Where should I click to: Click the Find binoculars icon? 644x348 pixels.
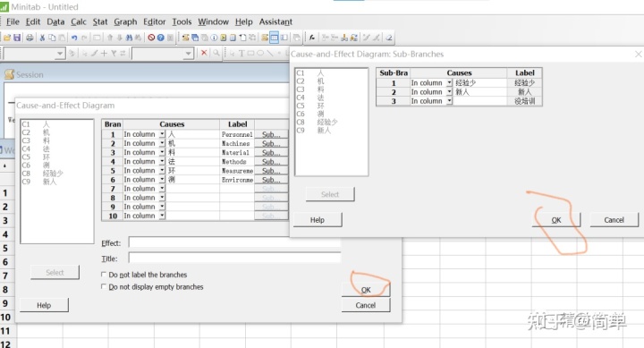[129, 38]
